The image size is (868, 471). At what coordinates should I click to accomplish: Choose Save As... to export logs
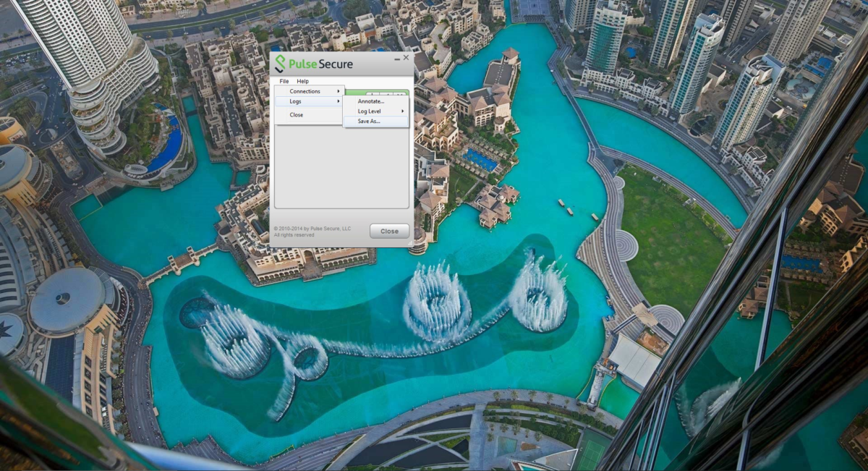pos(369,122)
